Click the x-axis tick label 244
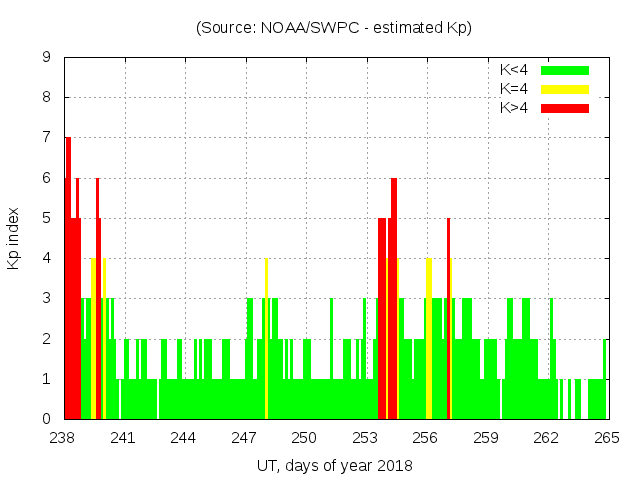Image resolution: width=640 pixels, height=480 pixels. point(184,438)
